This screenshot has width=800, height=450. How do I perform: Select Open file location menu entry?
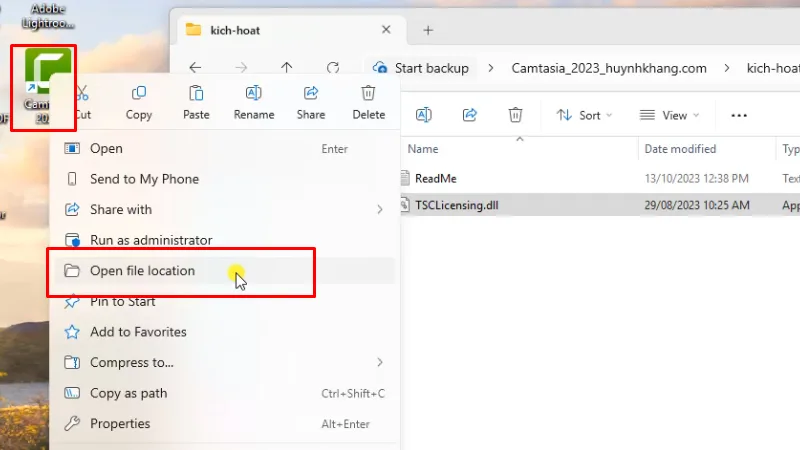point(142,271)
